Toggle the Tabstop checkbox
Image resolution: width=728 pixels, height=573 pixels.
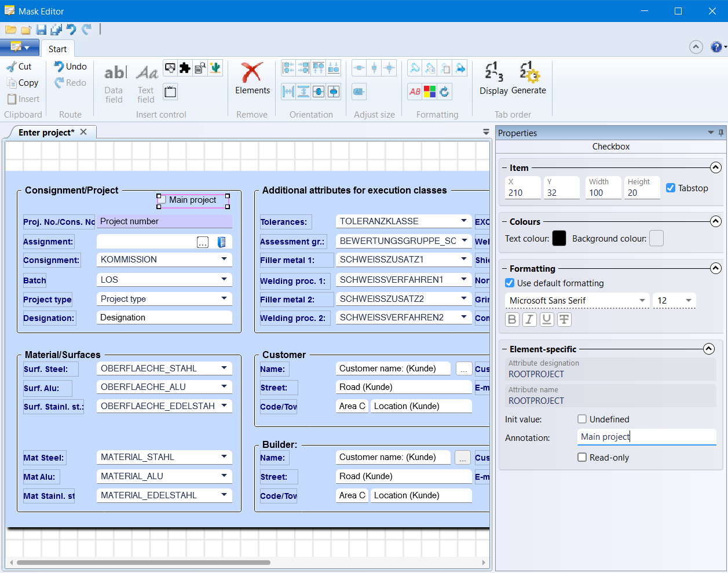[671, 188]
